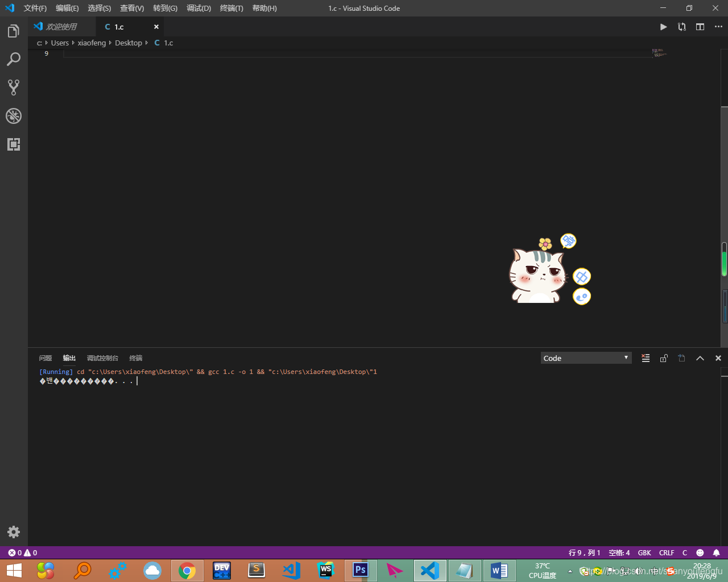Click the middle circular bubble beside the cat
Viewport: 728px width, 582px height.
[582, 277]
